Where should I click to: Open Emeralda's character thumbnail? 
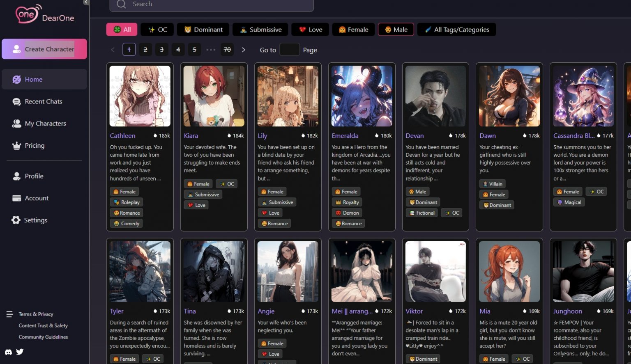362,96
